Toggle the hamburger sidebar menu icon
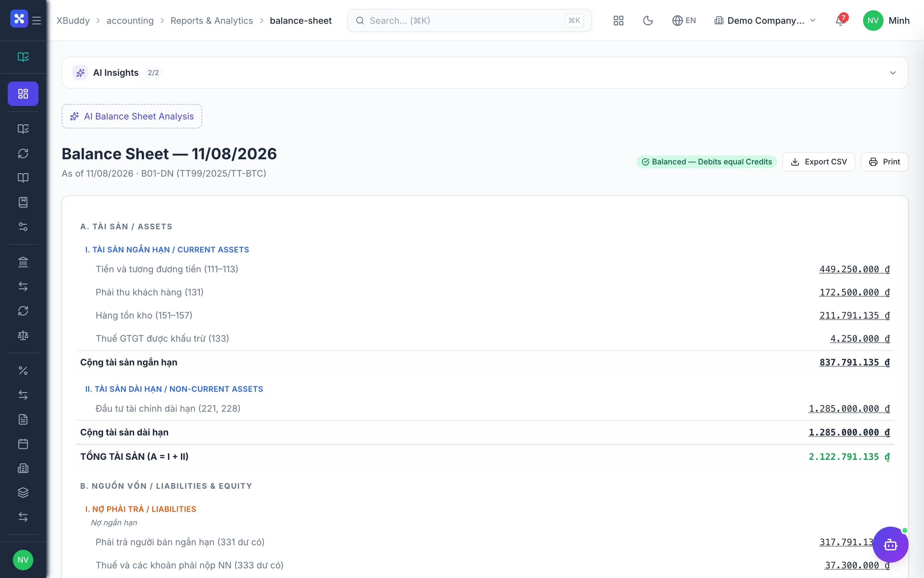This screenshot has width=924, height=578. pyautogui.click(x=37, y=20)
